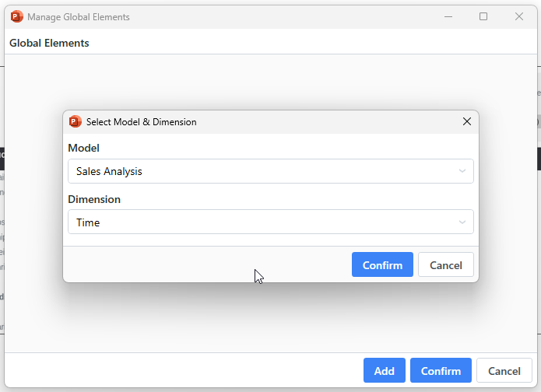
Task: Expand the Model dropdown chevron arrow
Action: coord(462,171)
